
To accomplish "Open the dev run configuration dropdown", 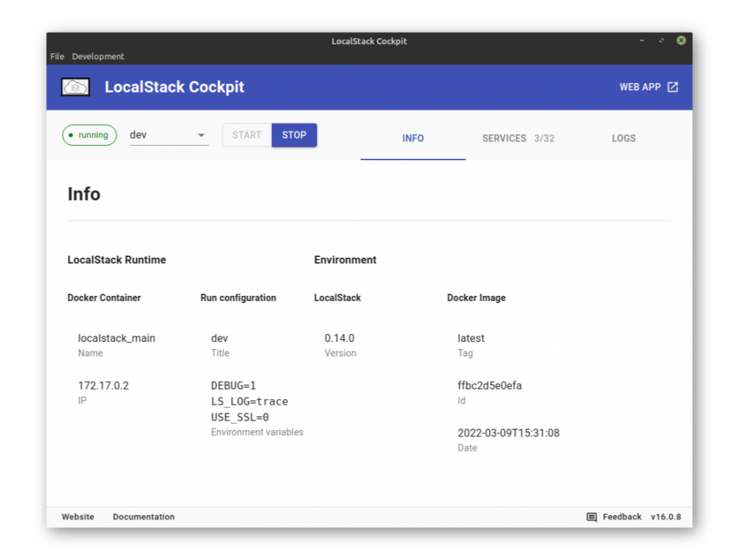I will click(x=169, y=135).
